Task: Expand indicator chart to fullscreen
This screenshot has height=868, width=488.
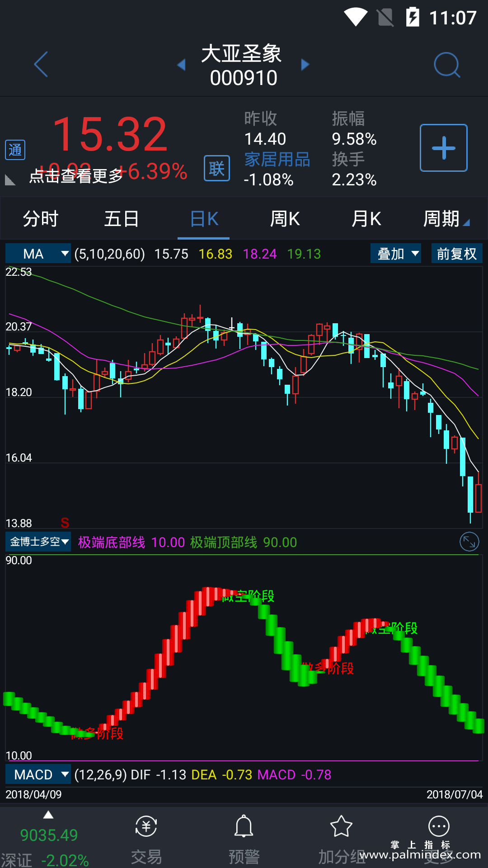Action: pos(469,542)
